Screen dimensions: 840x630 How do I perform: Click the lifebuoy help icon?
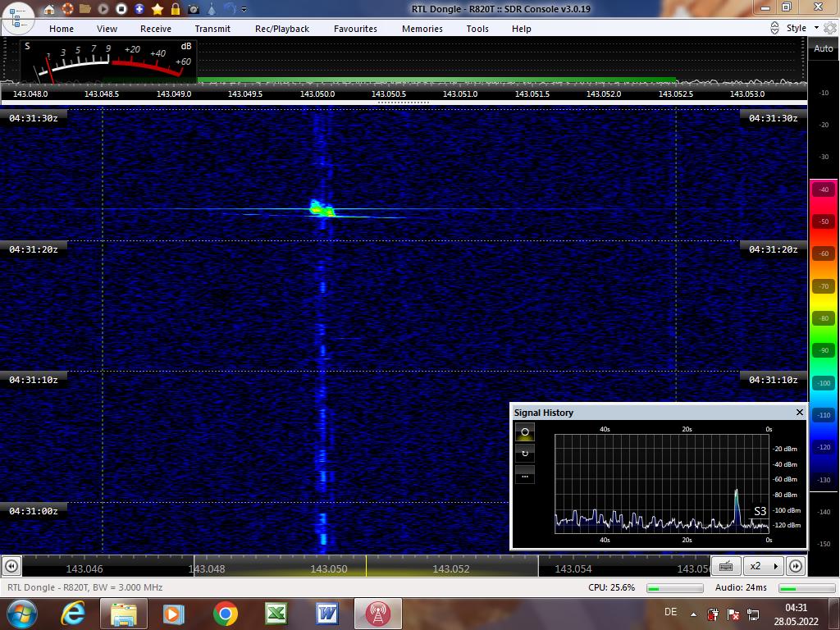point(67,8)
